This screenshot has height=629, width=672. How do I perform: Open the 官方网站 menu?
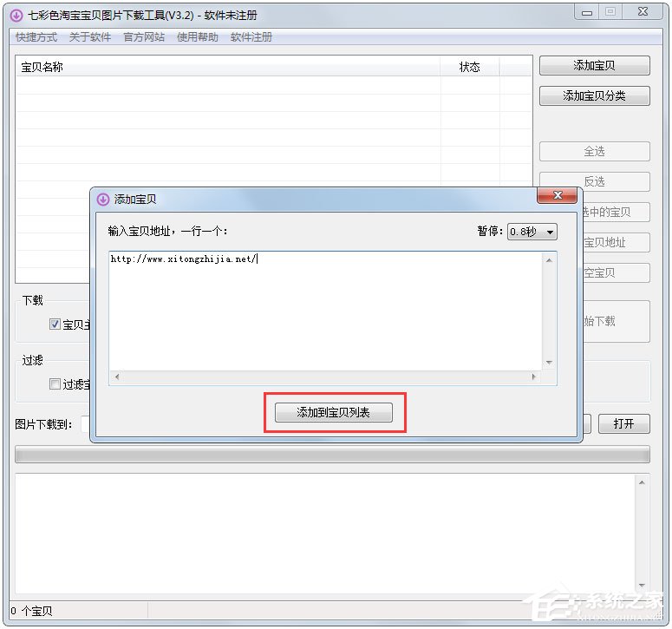point(144,37)
